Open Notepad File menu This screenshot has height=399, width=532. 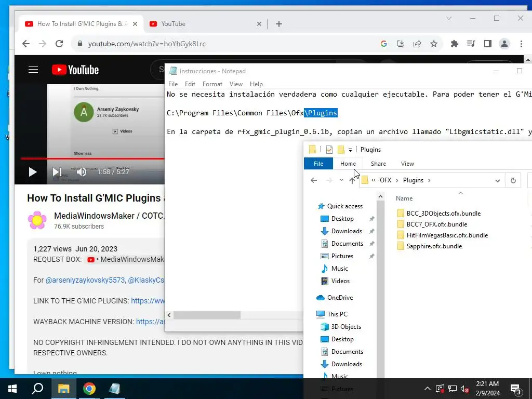[x=172, y=84]
